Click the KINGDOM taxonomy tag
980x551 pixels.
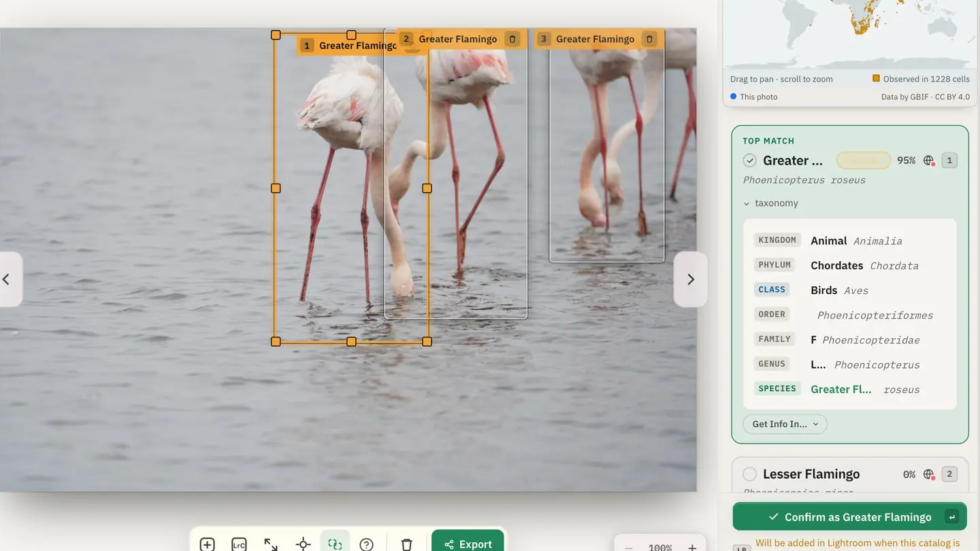[777, 240]
